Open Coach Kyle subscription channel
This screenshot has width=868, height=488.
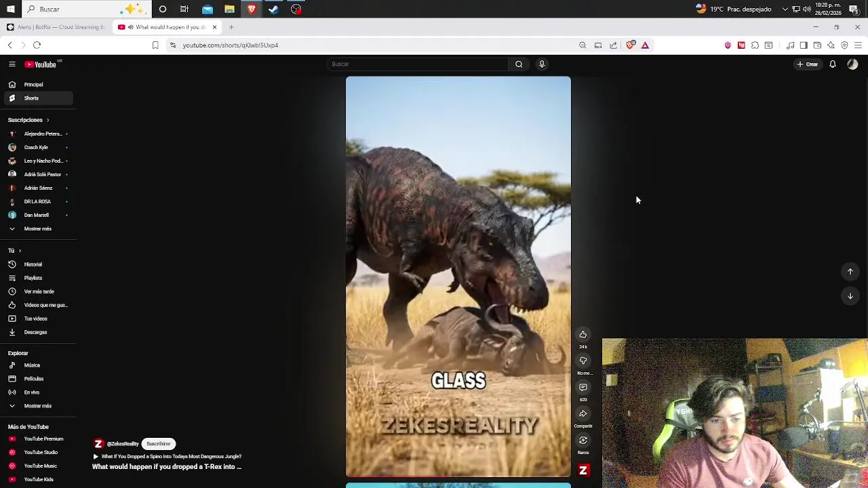(38, 147)
